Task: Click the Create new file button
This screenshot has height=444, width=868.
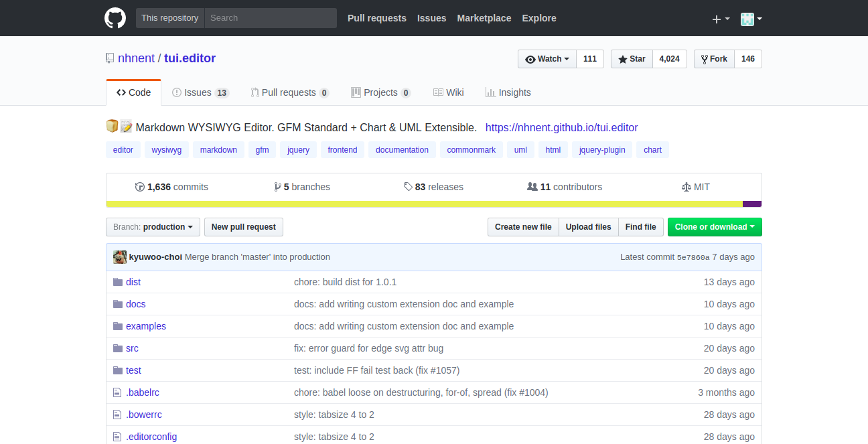Action: [523, 227]
